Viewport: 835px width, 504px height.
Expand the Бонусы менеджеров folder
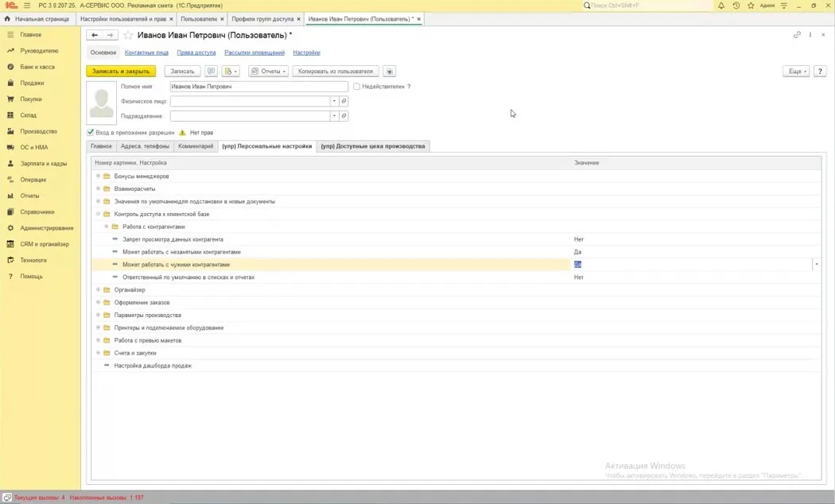pyautogui.click(x=98, y=176)
